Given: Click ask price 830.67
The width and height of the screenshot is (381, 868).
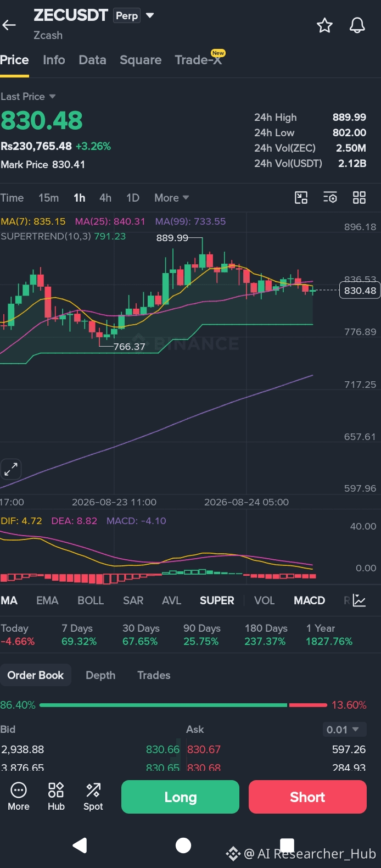Looking at the screenshot, I should [204, 749].
